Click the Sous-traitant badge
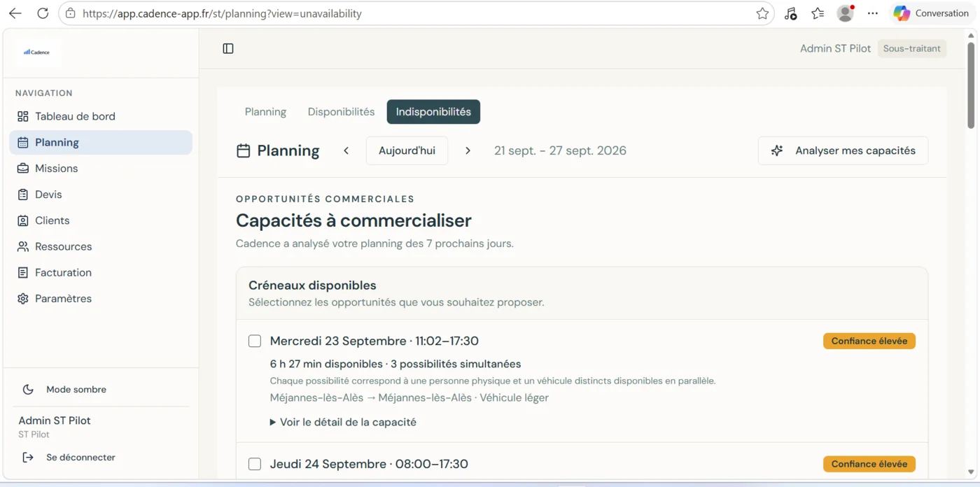The image size is (980, 487). [x=912, y=48]
